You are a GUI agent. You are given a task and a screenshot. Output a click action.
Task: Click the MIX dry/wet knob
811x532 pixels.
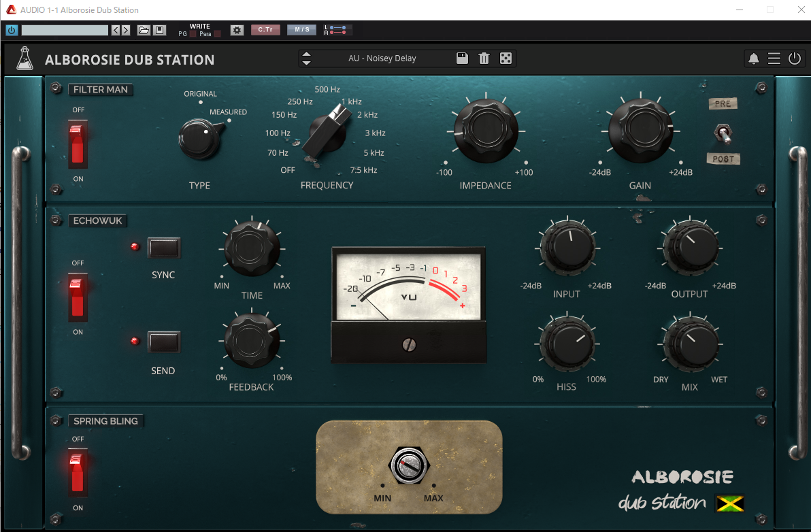coord(691,344)
